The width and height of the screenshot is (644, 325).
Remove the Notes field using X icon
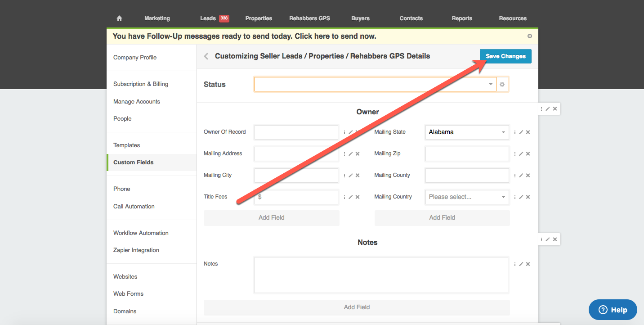click(528, 264)
